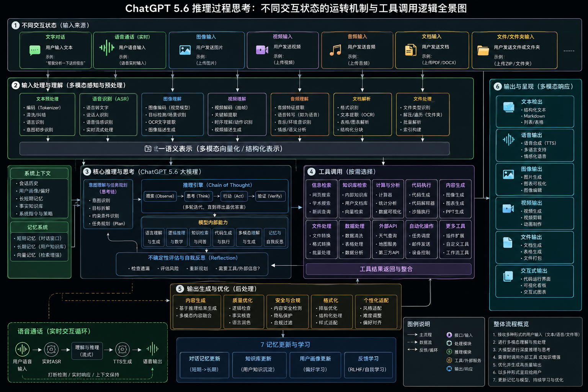This screenshot has width=588, height=392.
Task: Click the 语音输出 waveform icon in section 6
Action: coord(509,140)
